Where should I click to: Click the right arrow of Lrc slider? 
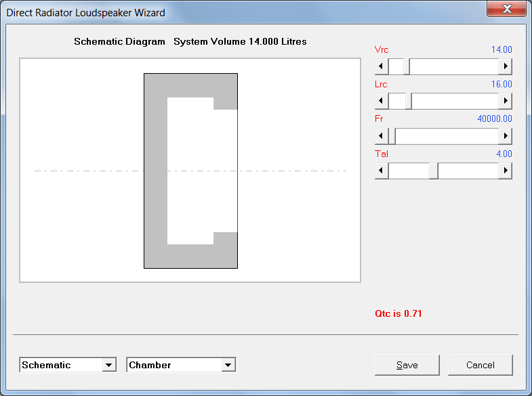pyautogui.click(x=505, y=101)
